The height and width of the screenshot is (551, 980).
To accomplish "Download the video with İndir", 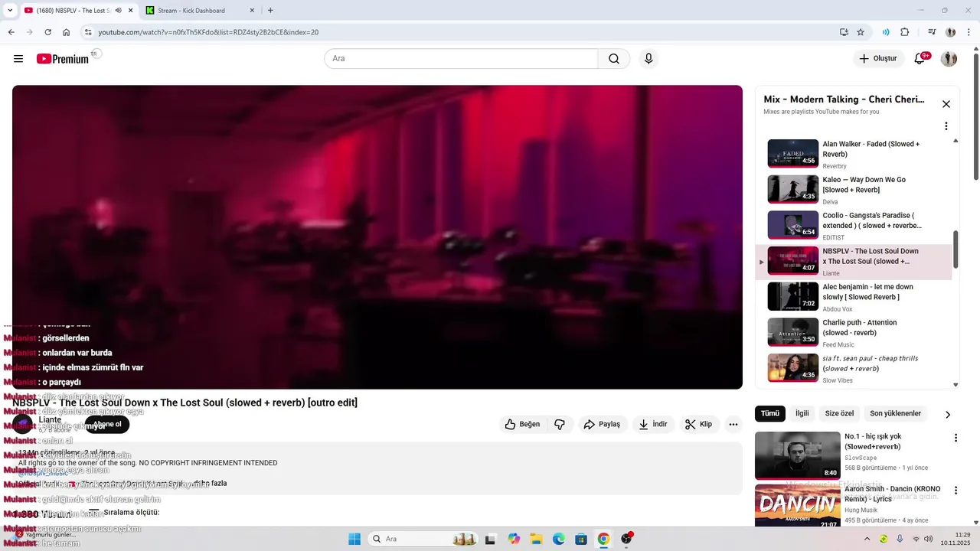I will (653, 424).
